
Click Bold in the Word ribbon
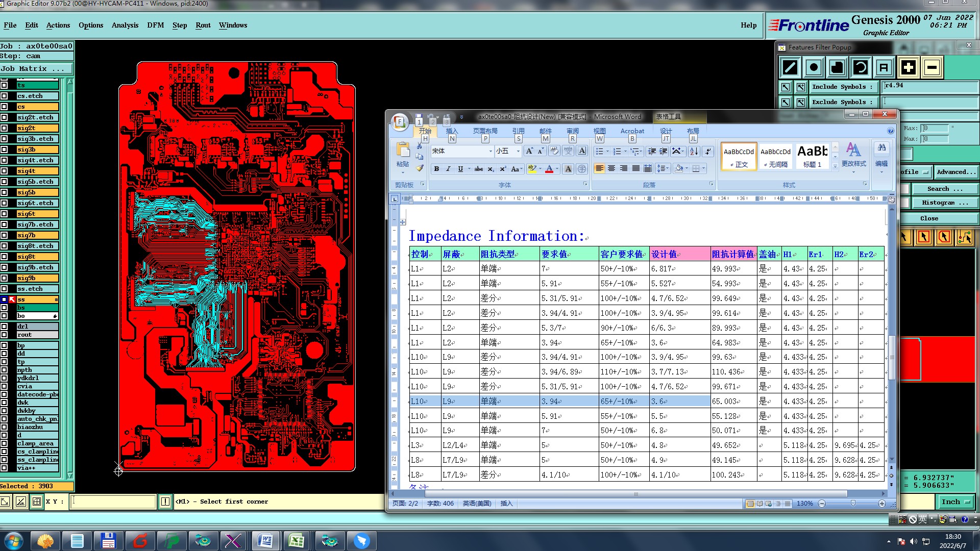coord(436,169)
